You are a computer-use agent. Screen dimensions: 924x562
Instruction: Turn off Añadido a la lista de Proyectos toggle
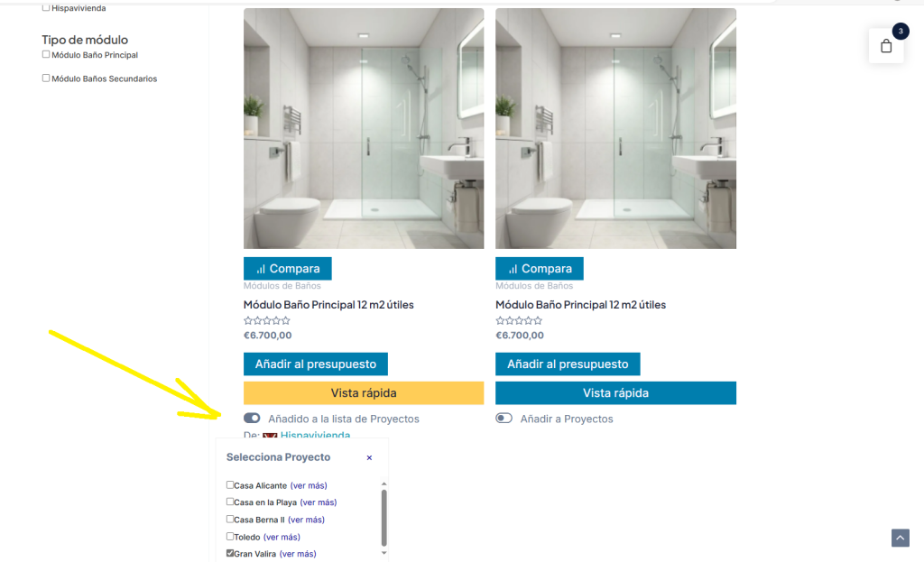tap(252, 419)
